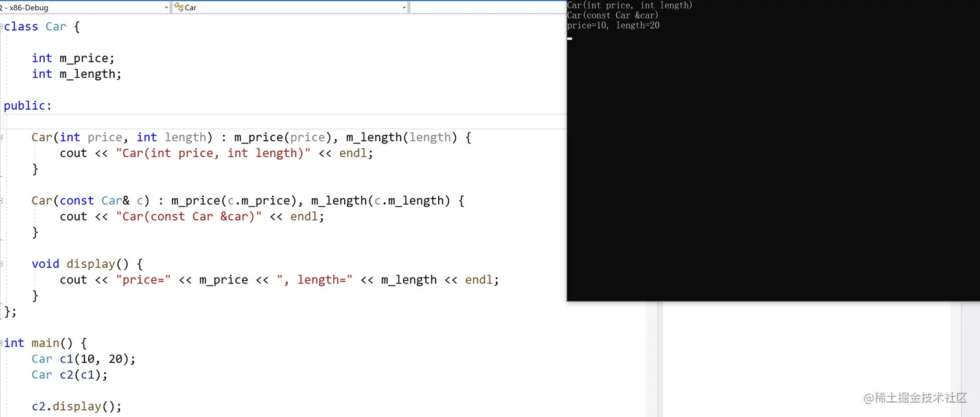Collapse the void display() function
This screenshot has height=417, width=980.
2,264
